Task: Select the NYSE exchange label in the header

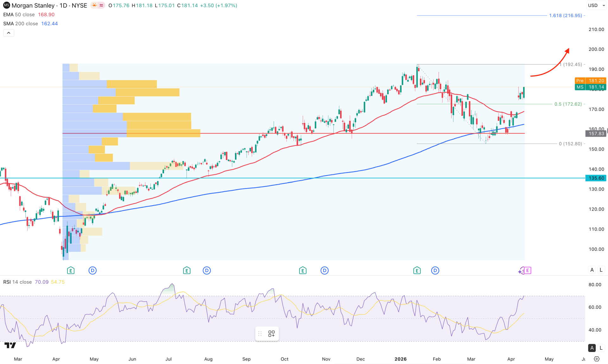Action: tap(79, 5)
